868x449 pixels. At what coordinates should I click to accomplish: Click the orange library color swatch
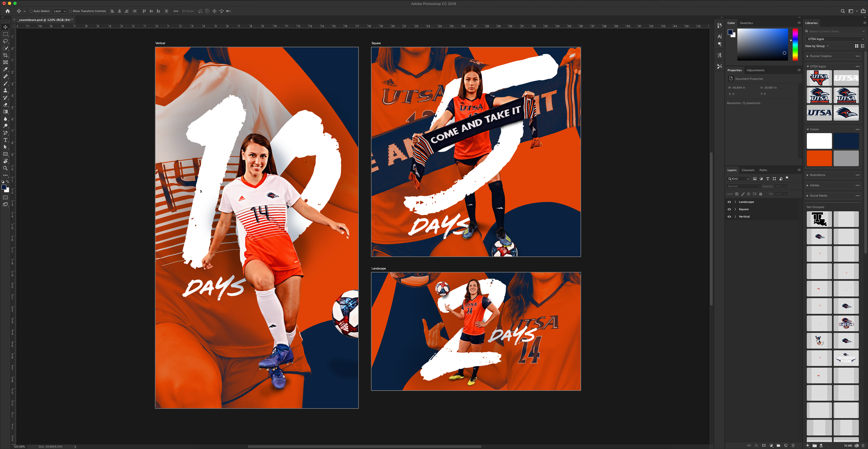click(819, 158)
